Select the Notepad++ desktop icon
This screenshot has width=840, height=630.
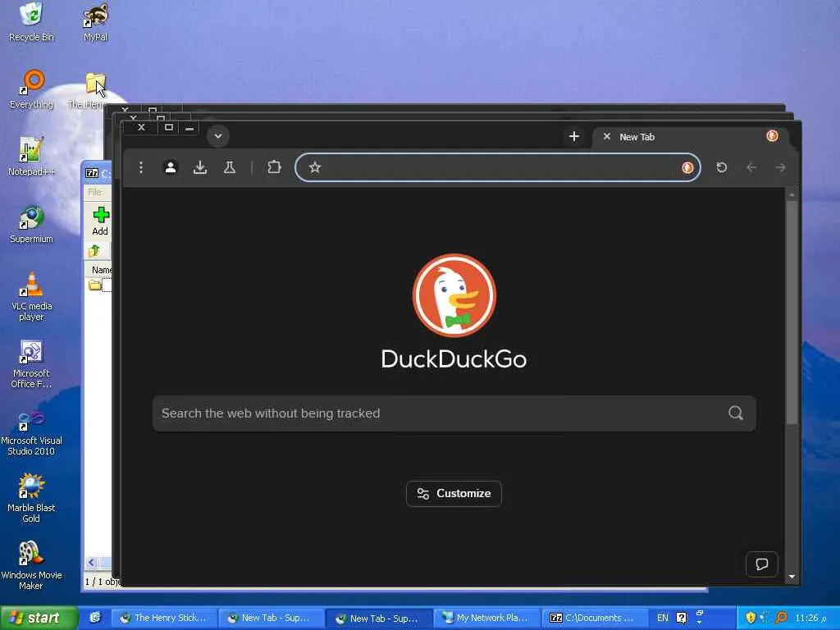(x=31, y=157)
